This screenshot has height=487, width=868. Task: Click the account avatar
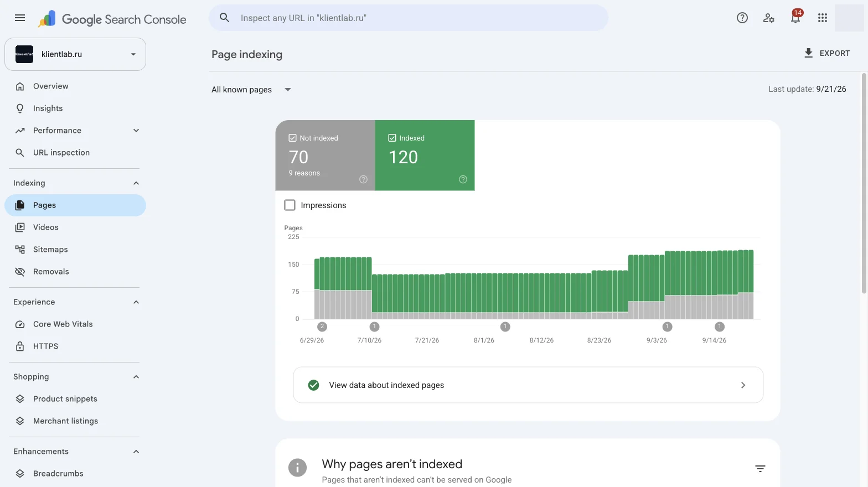coord(849,18)
